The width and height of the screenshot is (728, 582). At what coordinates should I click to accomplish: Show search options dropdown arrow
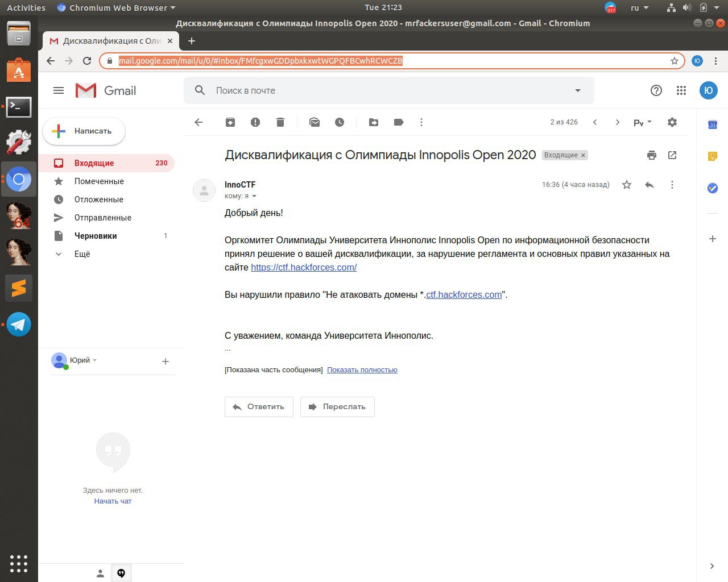click(578, 90)
